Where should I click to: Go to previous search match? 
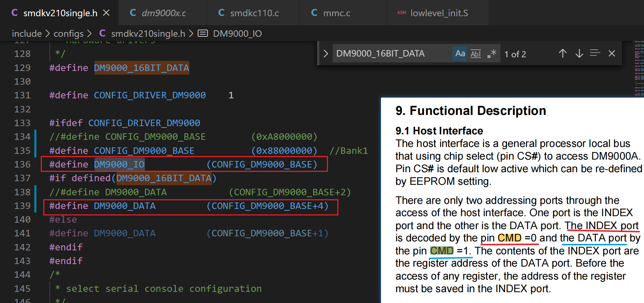coord(562,54)
